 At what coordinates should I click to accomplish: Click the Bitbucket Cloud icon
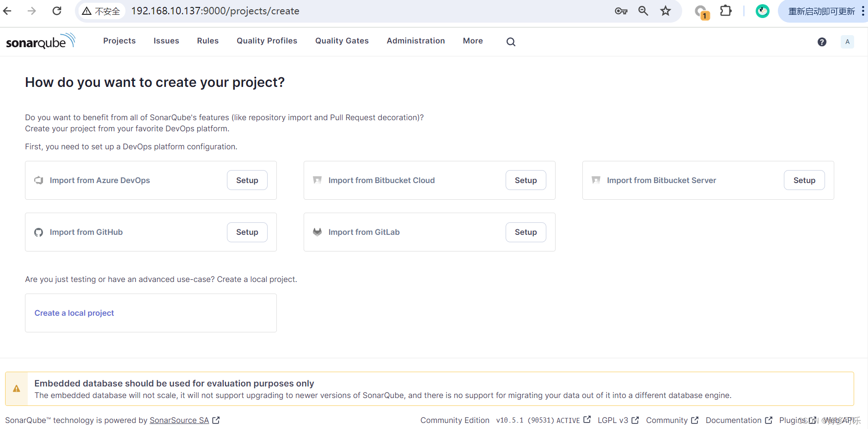coord(317,180)
